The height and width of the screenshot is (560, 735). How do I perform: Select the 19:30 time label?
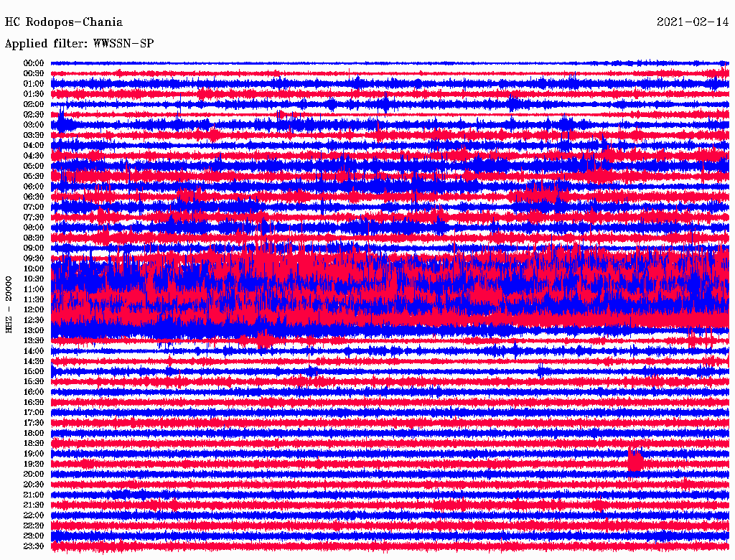coord(34,464)
